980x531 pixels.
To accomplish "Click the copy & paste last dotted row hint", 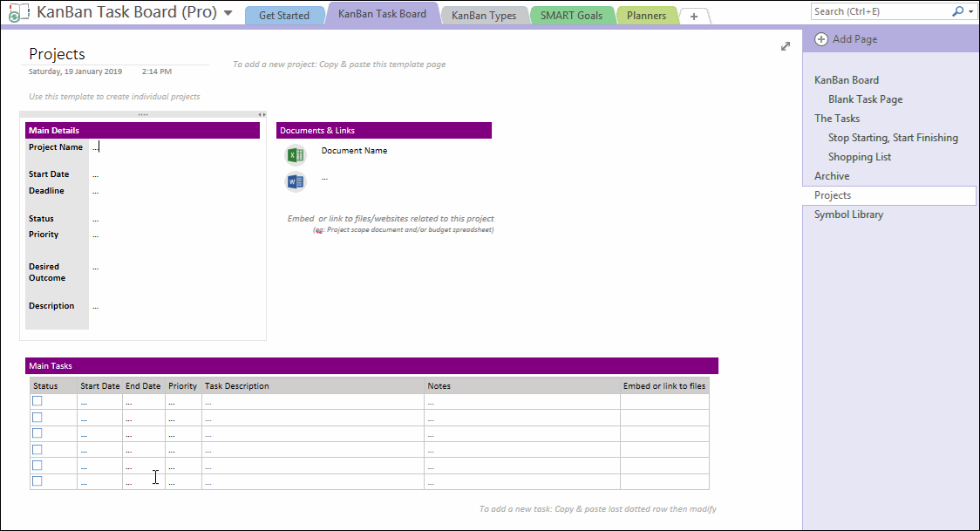I will tap(597, 509).
